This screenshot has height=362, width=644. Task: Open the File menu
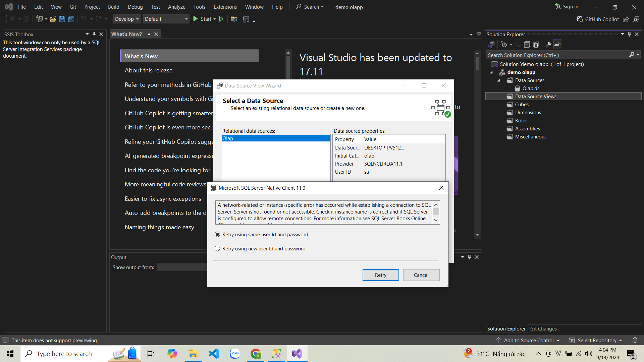(x=22, y=7)
